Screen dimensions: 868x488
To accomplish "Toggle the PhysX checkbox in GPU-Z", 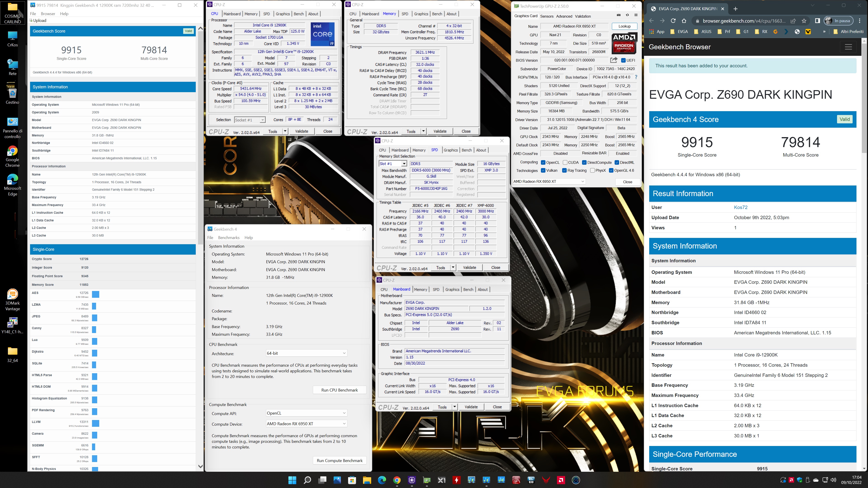I will click(x=592, y=170).
